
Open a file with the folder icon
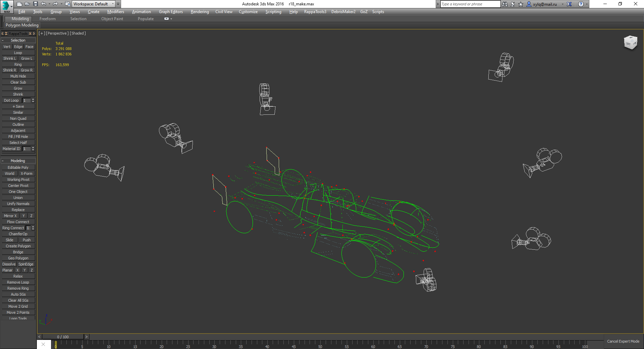(x=27, y=4)
